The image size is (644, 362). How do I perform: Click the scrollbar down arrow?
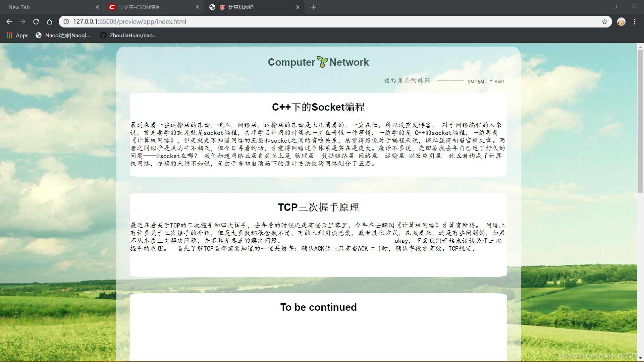tap(640, 358)
